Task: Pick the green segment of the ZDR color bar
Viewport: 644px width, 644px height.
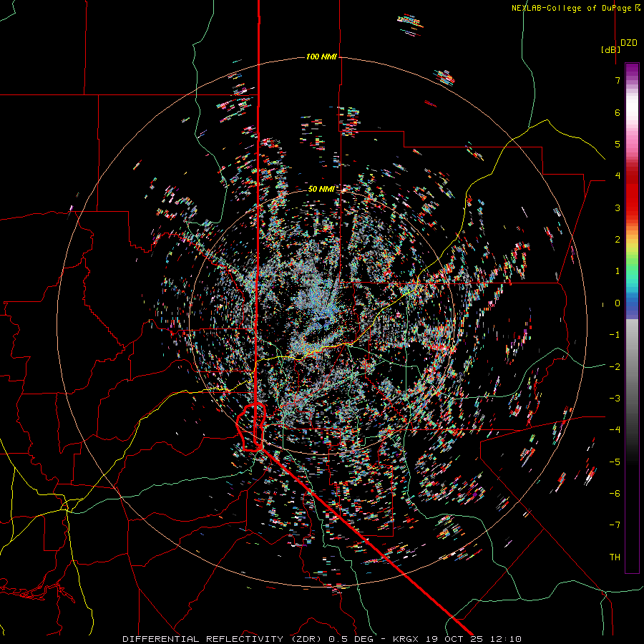Action: point(632,263)
